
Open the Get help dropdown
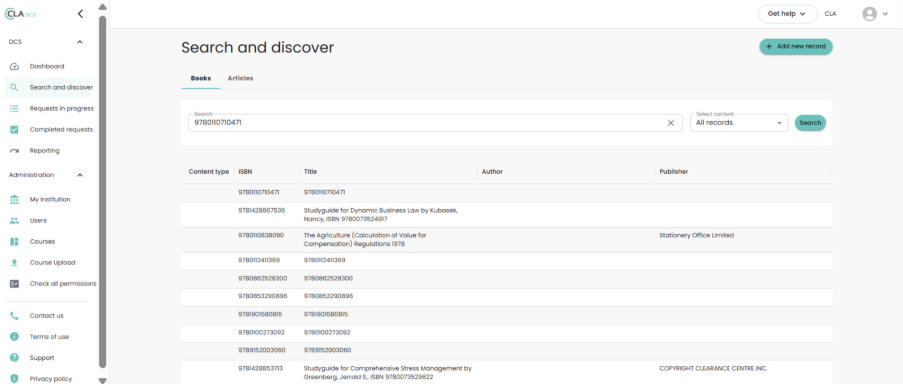tap(787, 14)
